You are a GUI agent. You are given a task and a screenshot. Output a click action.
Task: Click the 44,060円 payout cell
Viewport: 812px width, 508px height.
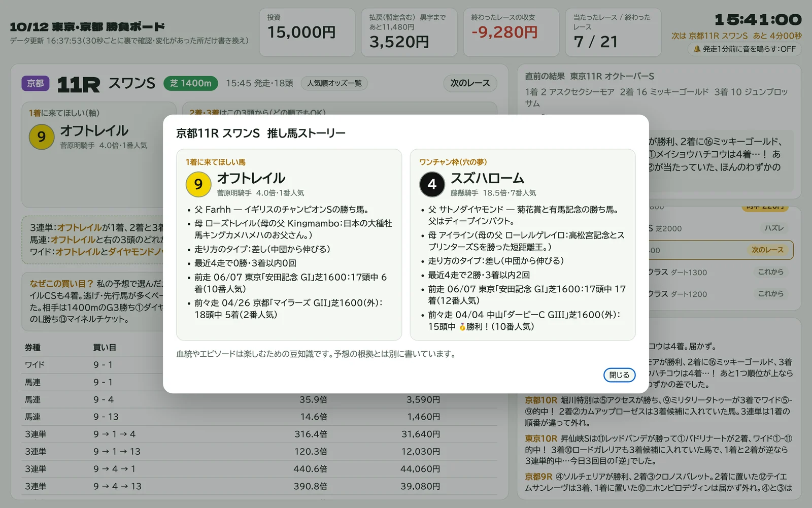point(420,469)
